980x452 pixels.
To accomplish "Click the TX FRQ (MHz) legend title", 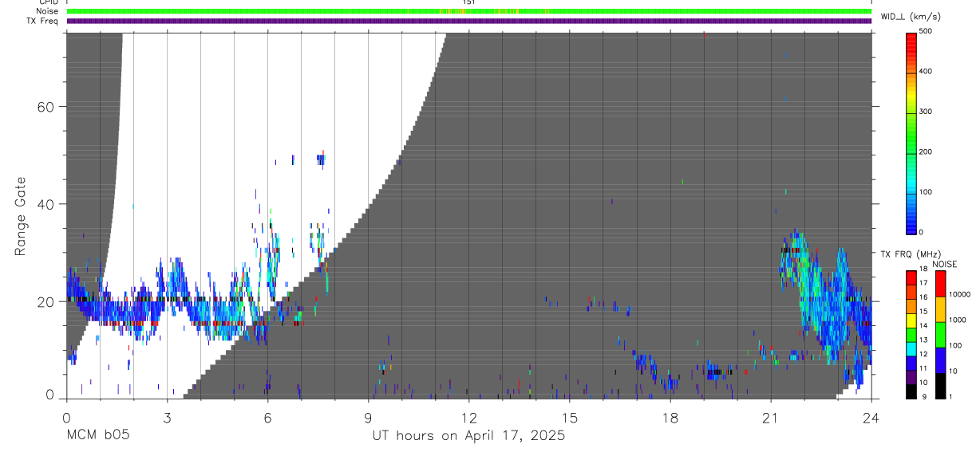I will (x=909, y=254).
